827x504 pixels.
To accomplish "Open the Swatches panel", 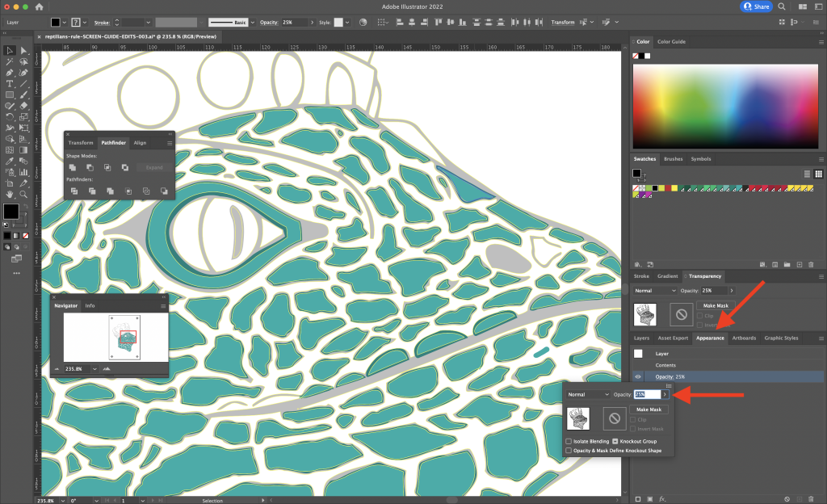I will 645,159.
